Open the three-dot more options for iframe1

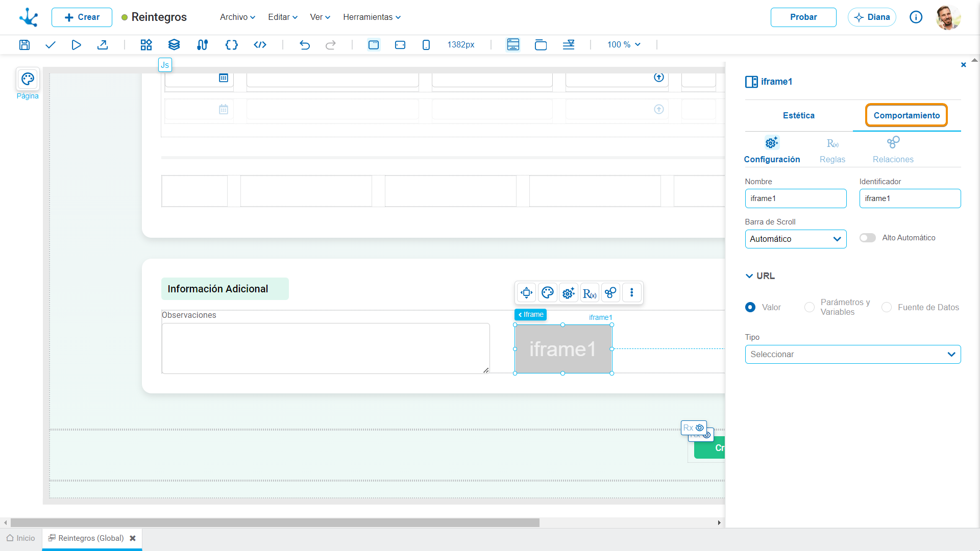[x=632, y=293]
